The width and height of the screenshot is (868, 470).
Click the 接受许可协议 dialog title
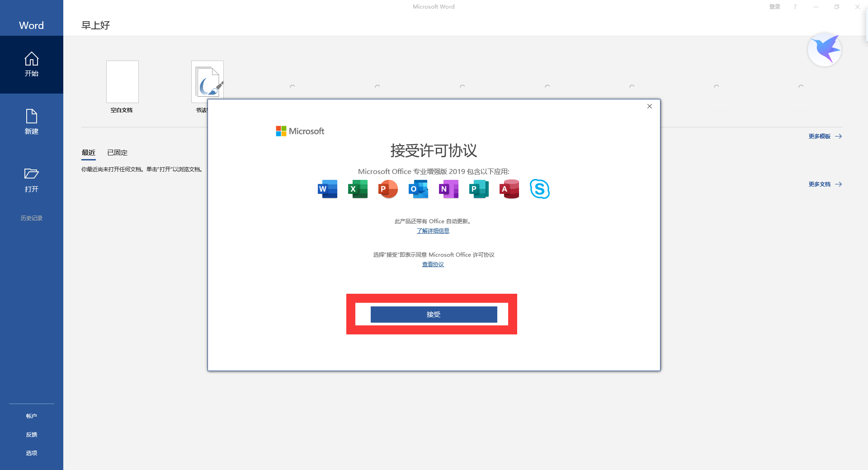point(434,150)
